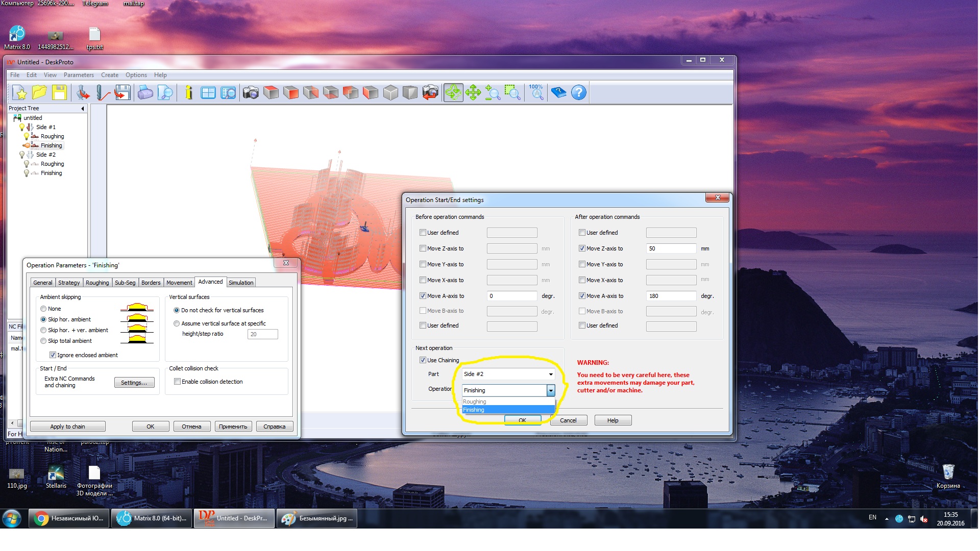
Task: Uncheck the Use Chaining checkbox
Action: [423, 360]
